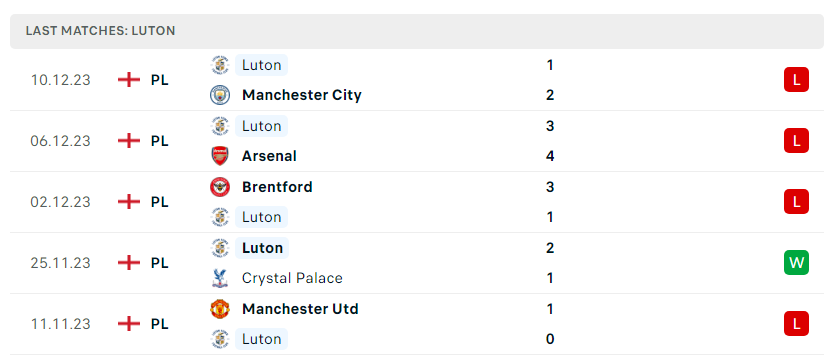Click the Crystal Palace club crest
Screen dimensions: 829x361
pos(219,278)
